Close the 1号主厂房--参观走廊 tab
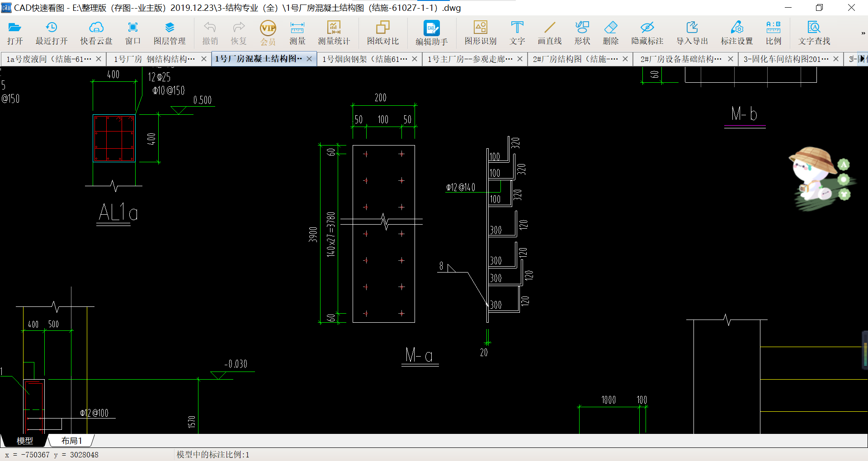 [520, 59]
